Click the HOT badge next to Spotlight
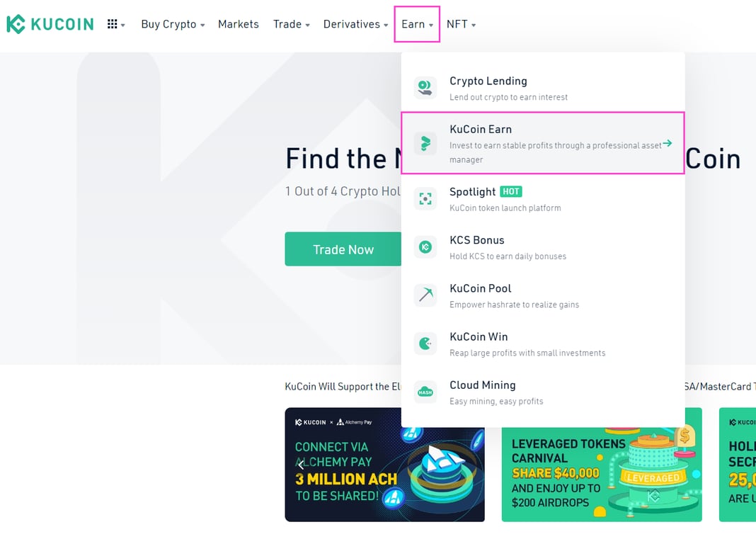 pos(510,191)
